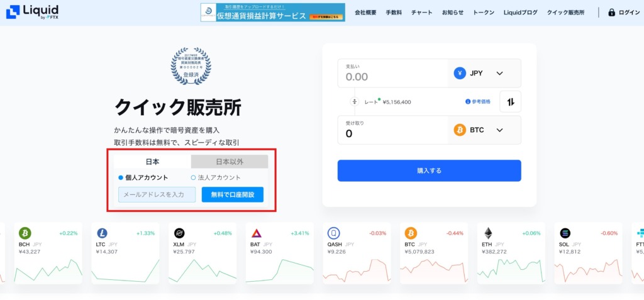The height and width of the screenshot is (300, 644).
Task: Click the 購入する button
Action: click(429, 170)
